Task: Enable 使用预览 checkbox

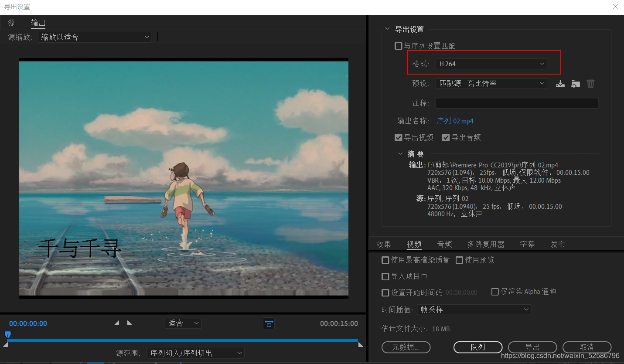Action: pyautogui.click(x=459, y=260)
